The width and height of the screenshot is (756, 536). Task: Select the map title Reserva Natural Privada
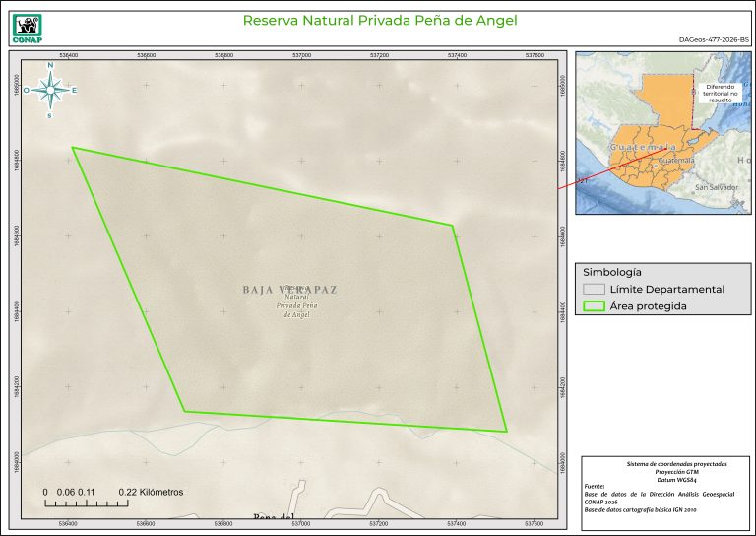click(x=379, y=20)
